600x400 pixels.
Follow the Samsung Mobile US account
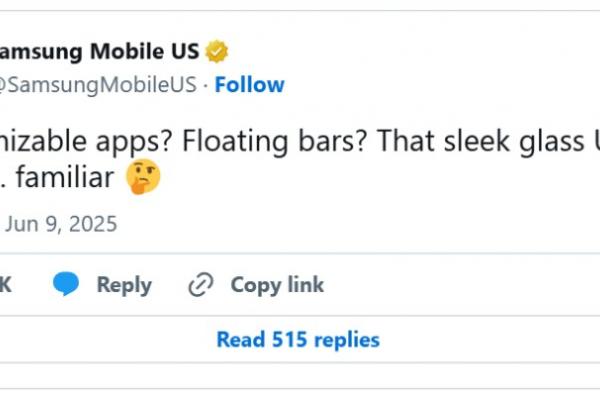click(x=249, y=85)
